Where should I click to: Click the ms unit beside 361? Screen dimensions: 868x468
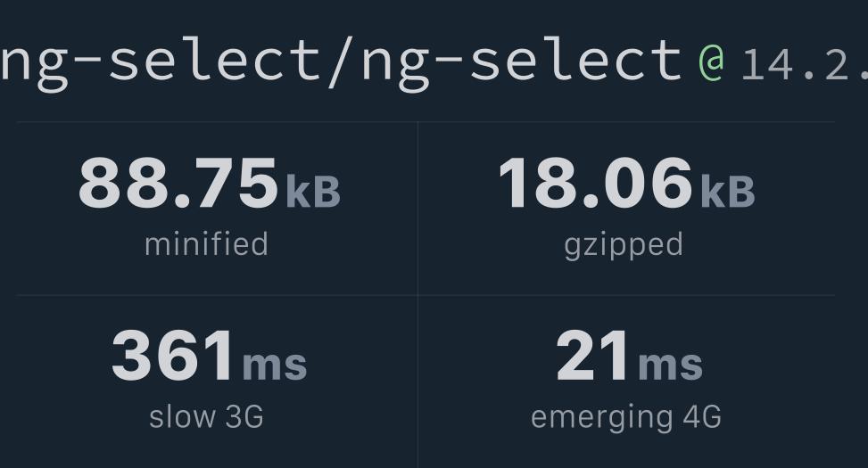pos(274,364)
